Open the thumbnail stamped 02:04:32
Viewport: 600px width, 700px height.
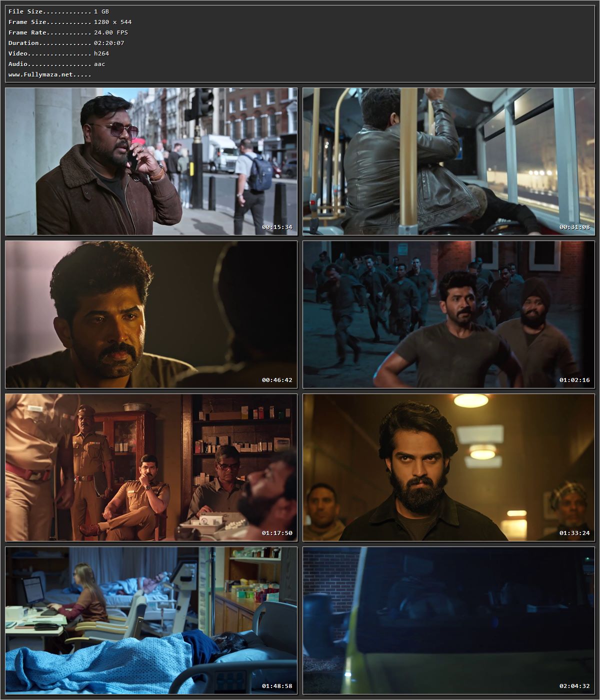click(x=448, y=620)
